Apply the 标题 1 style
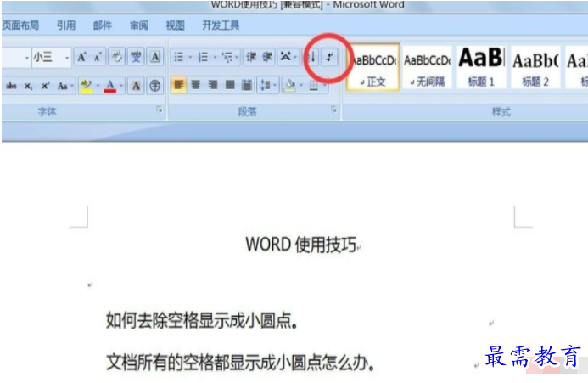 point(481,67)
